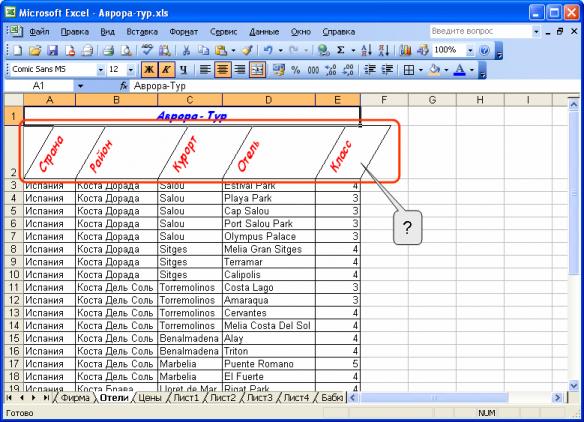Screen dimensions: 584x422
Task: Expand the 100% zoom dropdown
Action: coord(470,50)
